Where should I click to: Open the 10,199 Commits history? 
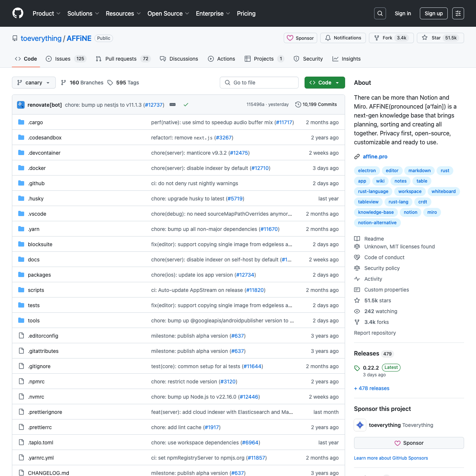pos(316,104)
